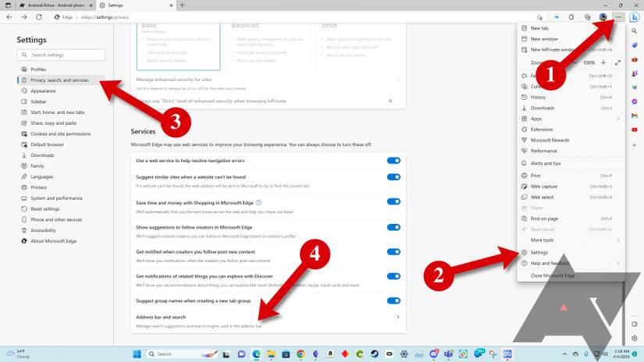The image size is (644, 362).
Task: Disable suggest similar sites toggle
Action: coord(393,177)
